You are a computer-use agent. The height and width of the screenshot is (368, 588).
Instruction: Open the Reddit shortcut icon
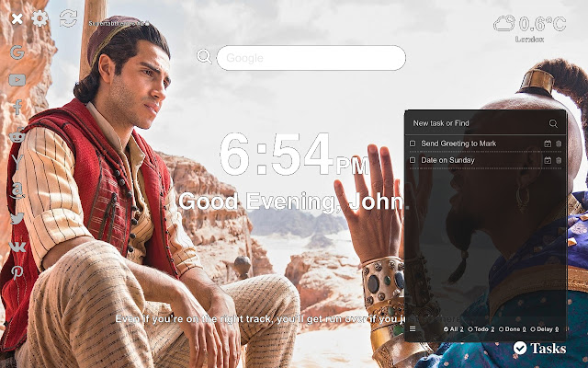coord(17,135)
